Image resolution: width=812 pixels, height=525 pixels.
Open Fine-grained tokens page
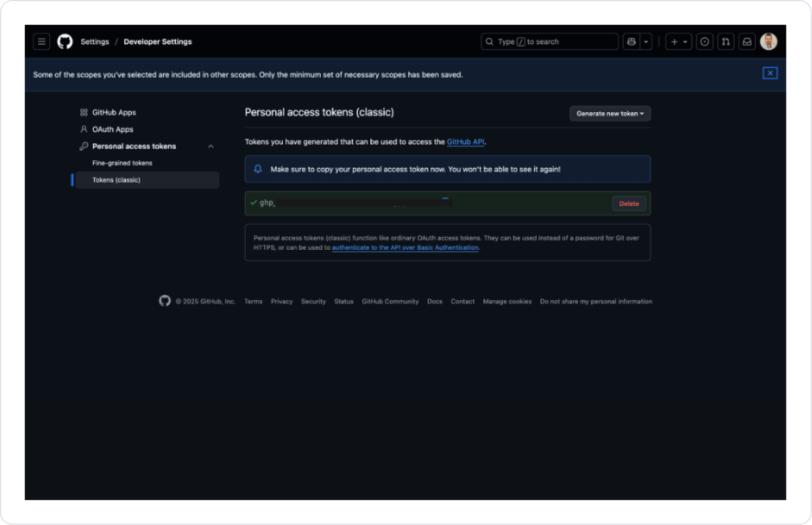[x=122, y=163]
